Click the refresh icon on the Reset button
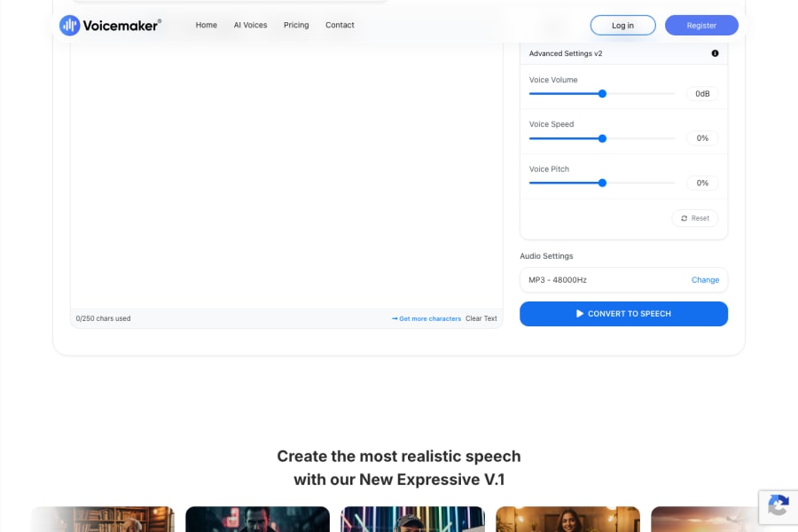 [685, 218]
